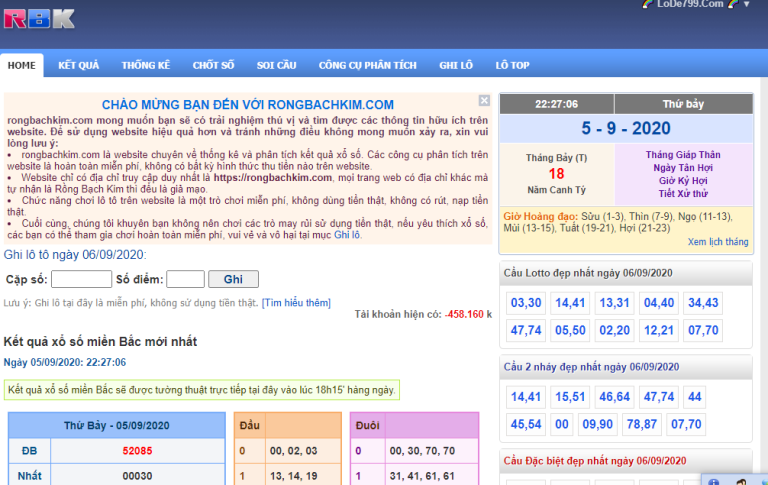Open the KẾT QUẢ menu
This screenshot has width=768, height=485.
tap(78, 65)
